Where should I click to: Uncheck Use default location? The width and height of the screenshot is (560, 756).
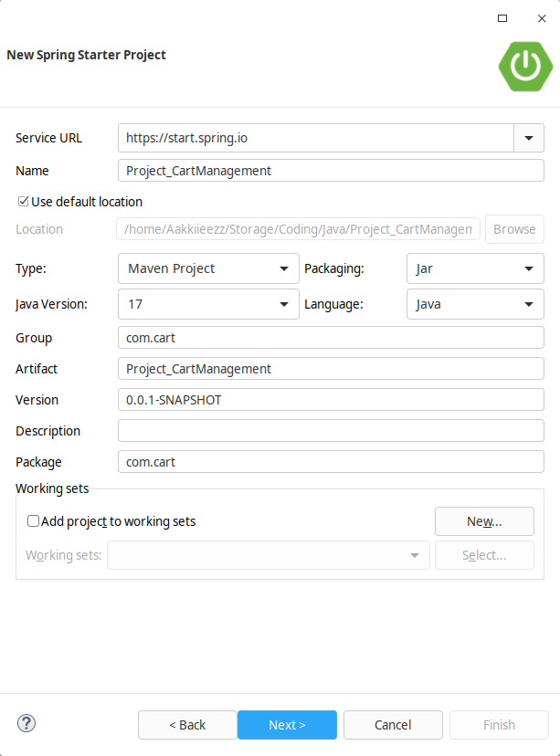22,202
